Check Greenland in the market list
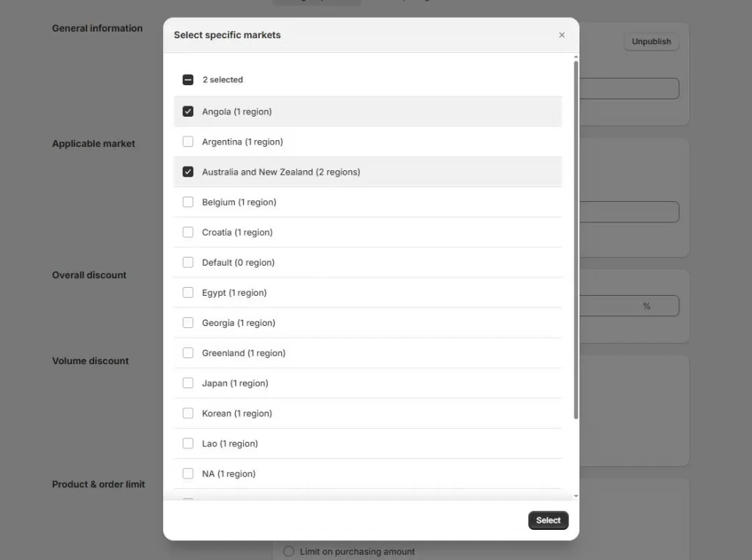The width and height of the screenshot is (752, 560). click(188, 352)
